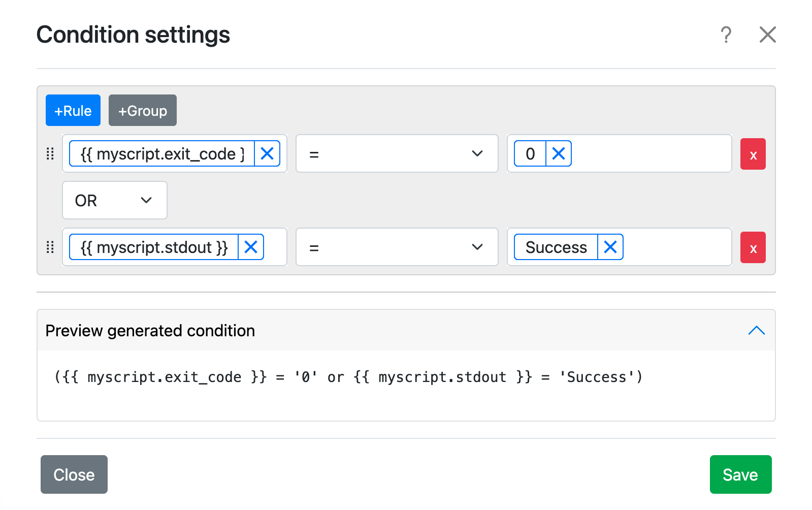The height and width of the screenshot is (510, 812).
Task: Delete the exit_code rule with red x
Action: tap(753, 154)
